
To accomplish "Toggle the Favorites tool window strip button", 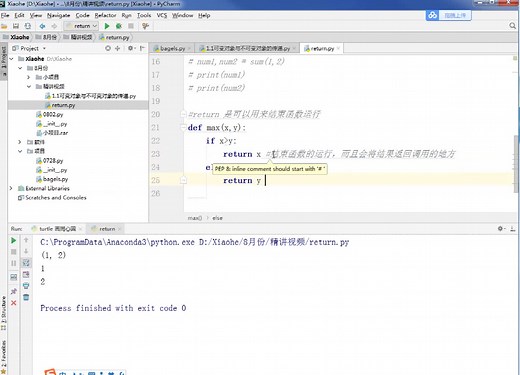I will 4,356.
